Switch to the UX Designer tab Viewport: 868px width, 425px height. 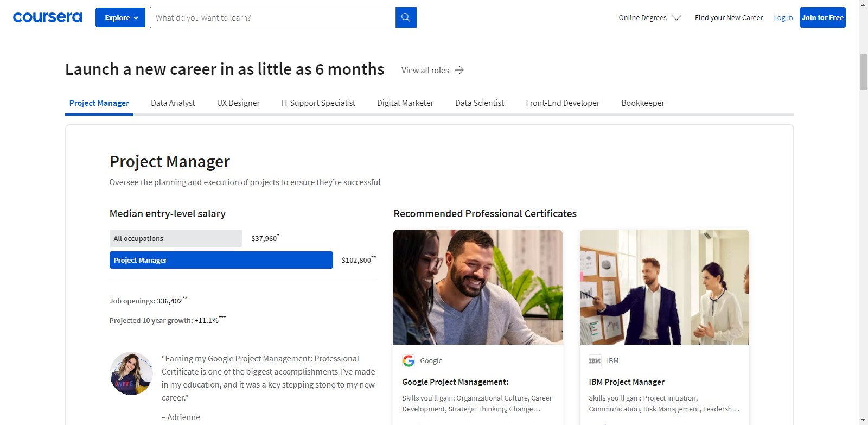[x=238, y=103]
